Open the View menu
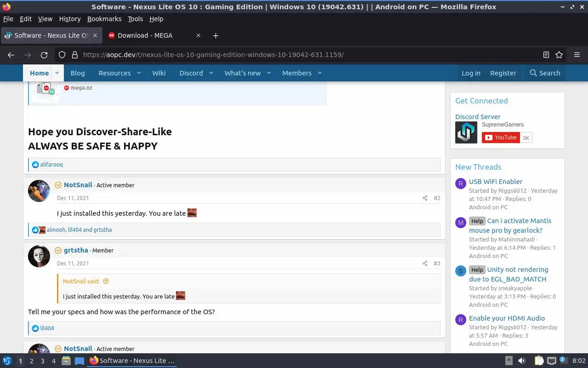 coord(45,19)
